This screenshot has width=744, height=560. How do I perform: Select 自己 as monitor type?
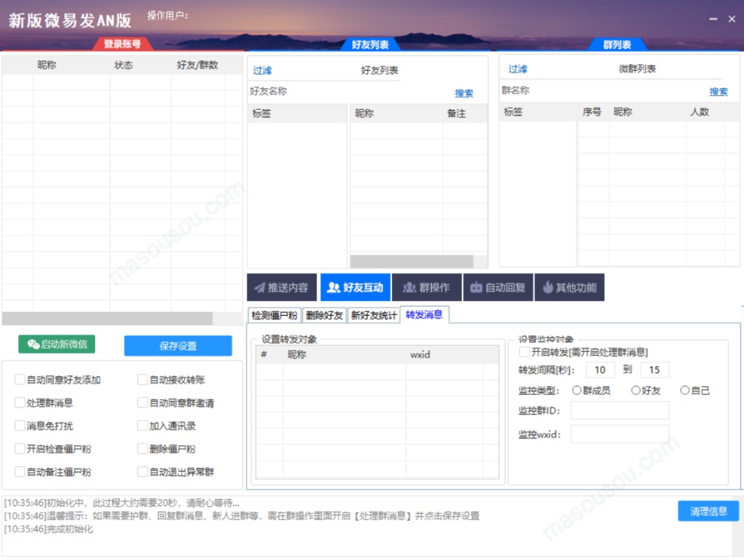tap(685, 390)
